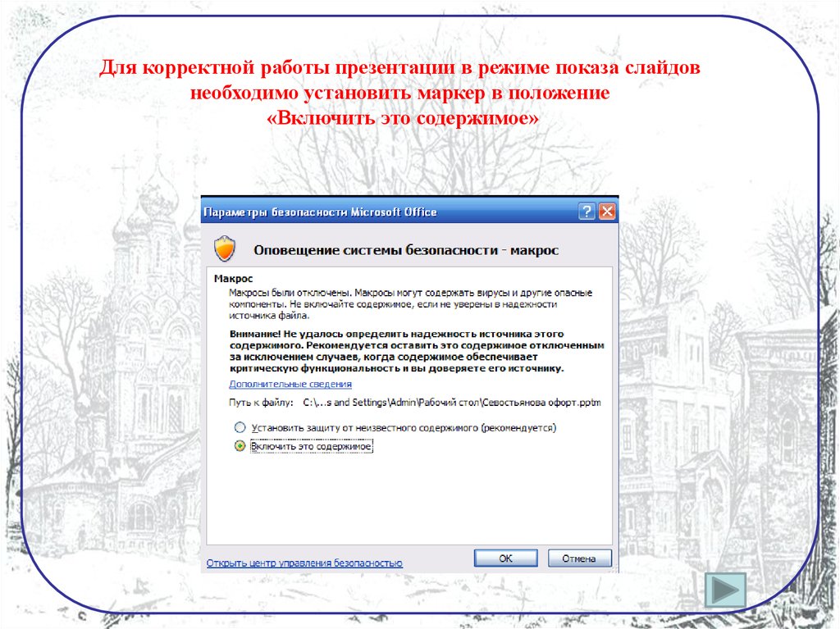Select the "Включить это содержимое" radio button

[240, 446]
